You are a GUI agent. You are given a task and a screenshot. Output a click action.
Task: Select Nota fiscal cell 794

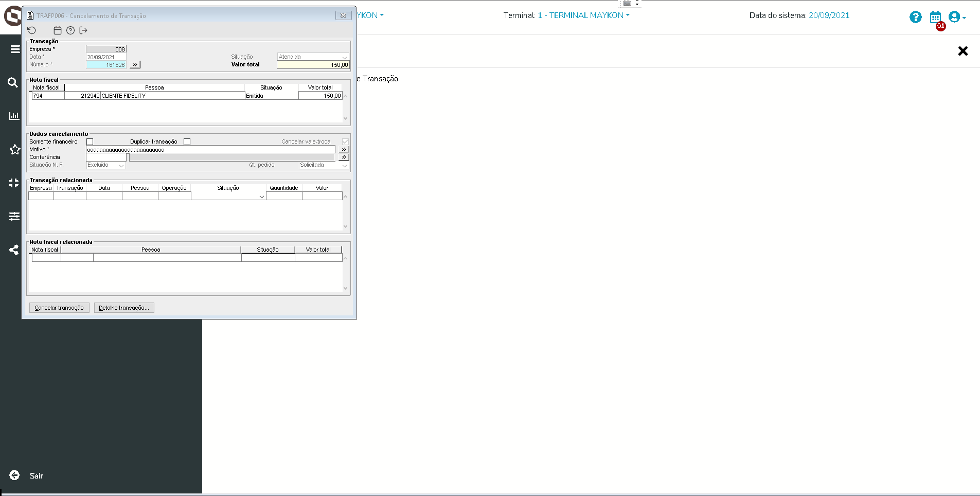(48, 96)
